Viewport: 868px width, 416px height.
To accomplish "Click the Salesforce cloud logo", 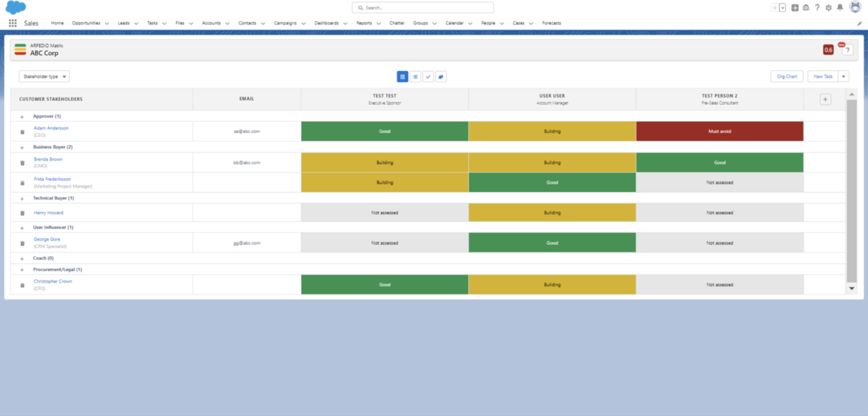I will pyautogui.click(x=15, y=8).
